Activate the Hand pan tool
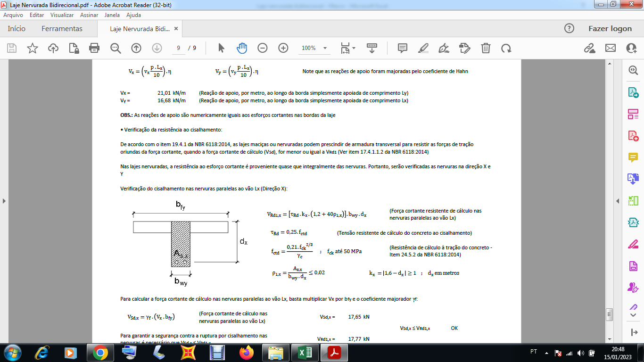 242,48
